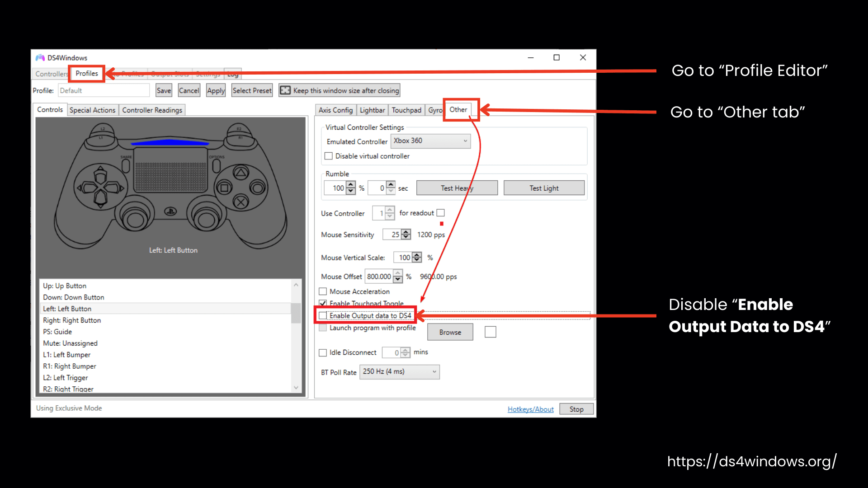Click the Profile name input field
Viewport: 868px width, 488px height.
(104, 90)
